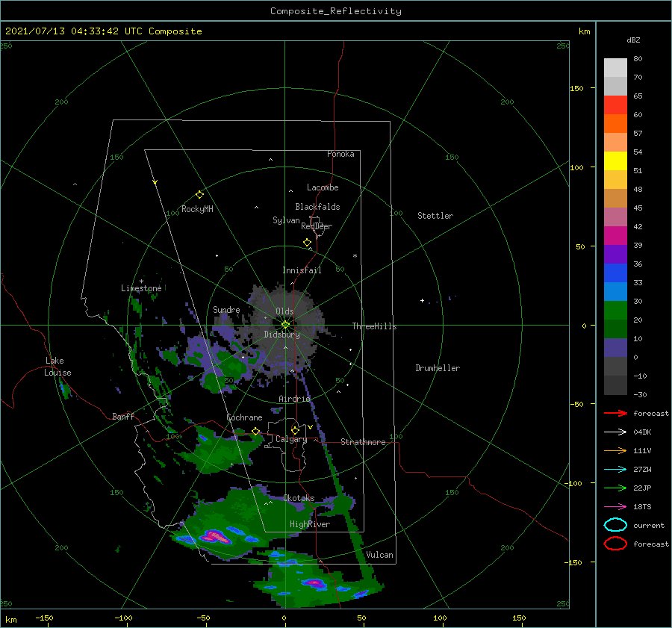Click the Strathmore city label
The height and width of the screenshot is (628, 672).
[x=363, y=442]
